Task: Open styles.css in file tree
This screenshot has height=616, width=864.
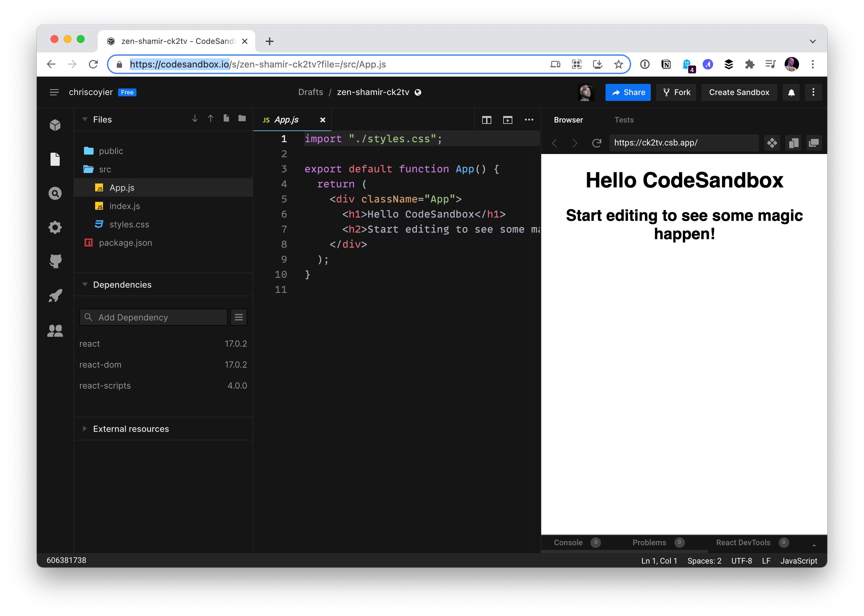Action: tap(129, 224)
